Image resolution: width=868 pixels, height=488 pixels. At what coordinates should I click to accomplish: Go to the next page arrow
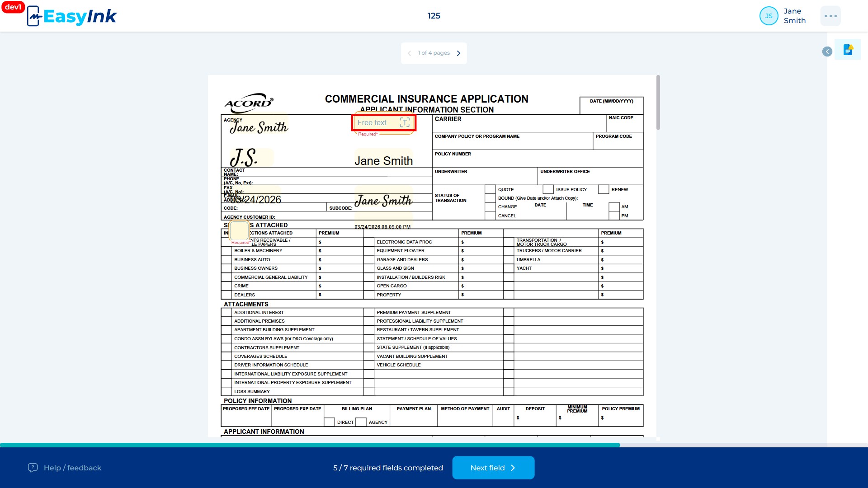tap(458, 53)
